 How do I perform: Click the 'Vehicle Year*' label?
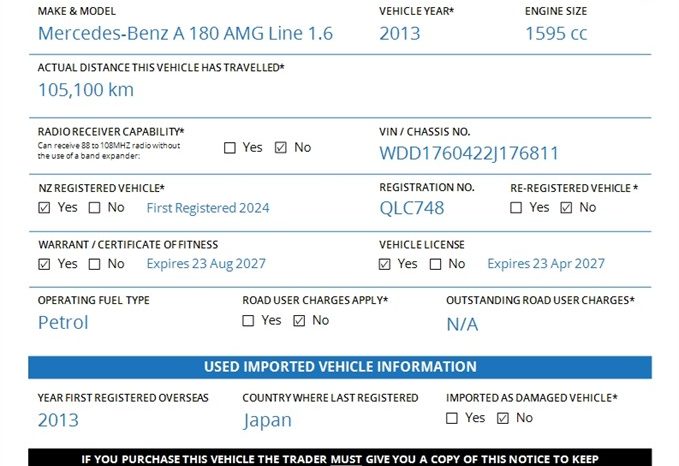(x=417, y=11)
